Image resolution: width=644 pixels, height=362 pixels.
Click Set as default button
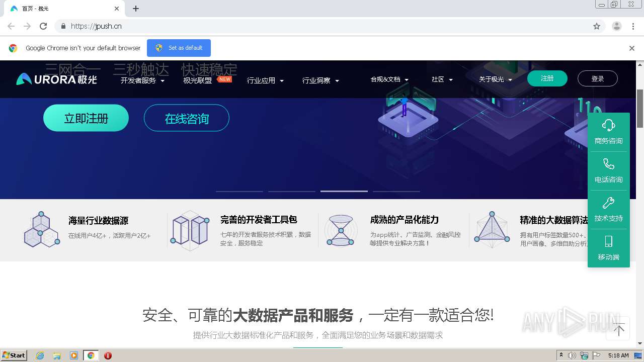pyautogui.click(x=179, y=48)
